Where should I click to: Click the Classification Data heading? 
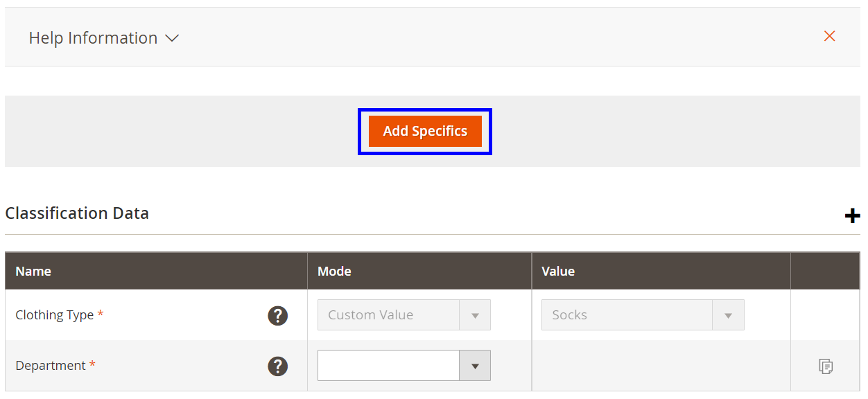point(77,213)
